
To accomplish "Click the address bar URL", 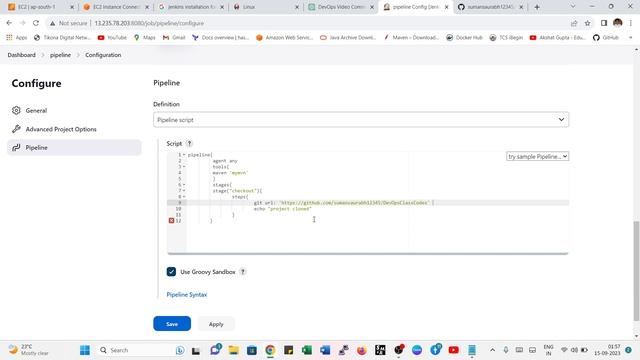I will [x=149, y=23].
